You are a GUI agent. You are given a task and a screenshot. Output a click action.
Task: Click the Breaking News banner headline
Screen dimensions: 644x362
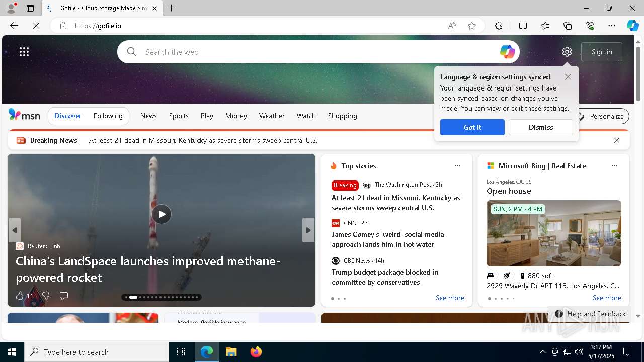[203, 140]
